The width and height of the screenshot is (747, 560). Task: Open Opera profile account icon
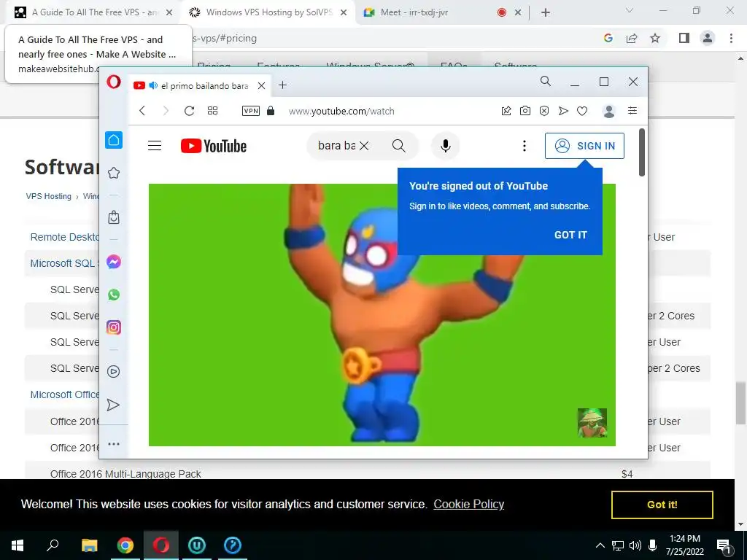click(x=609, y=111)
